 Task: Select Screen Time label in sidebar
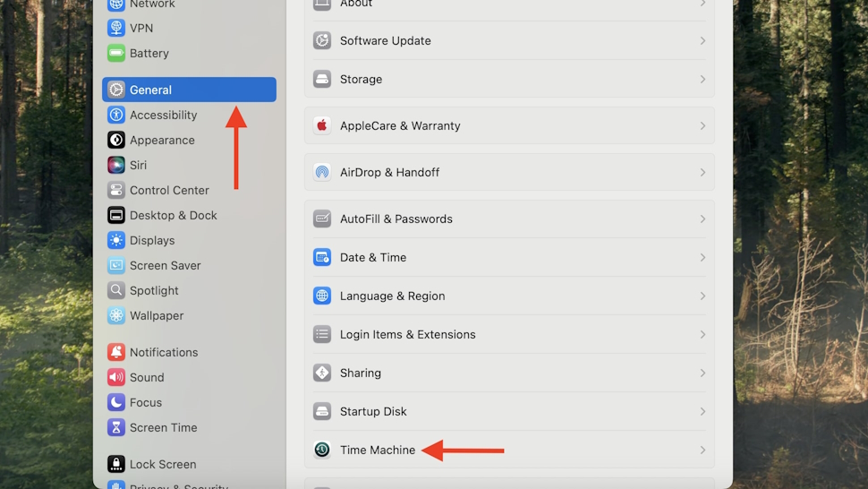point(163,427)
